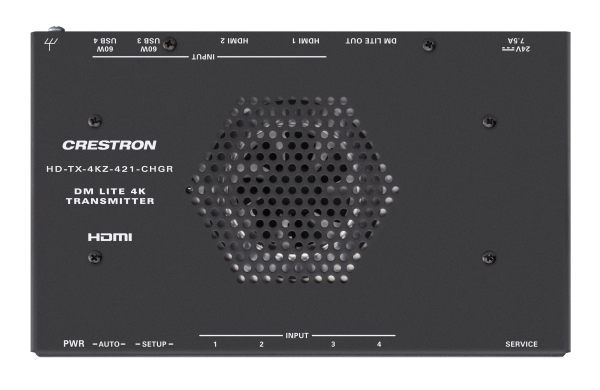Click the AUTO label
This screenshot has height=390, width=600.
[109, 344]
